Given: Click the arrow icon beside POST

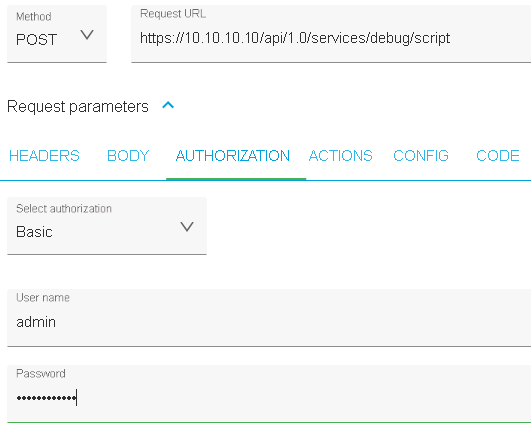Looking at the screenshot, I should 87,35.
